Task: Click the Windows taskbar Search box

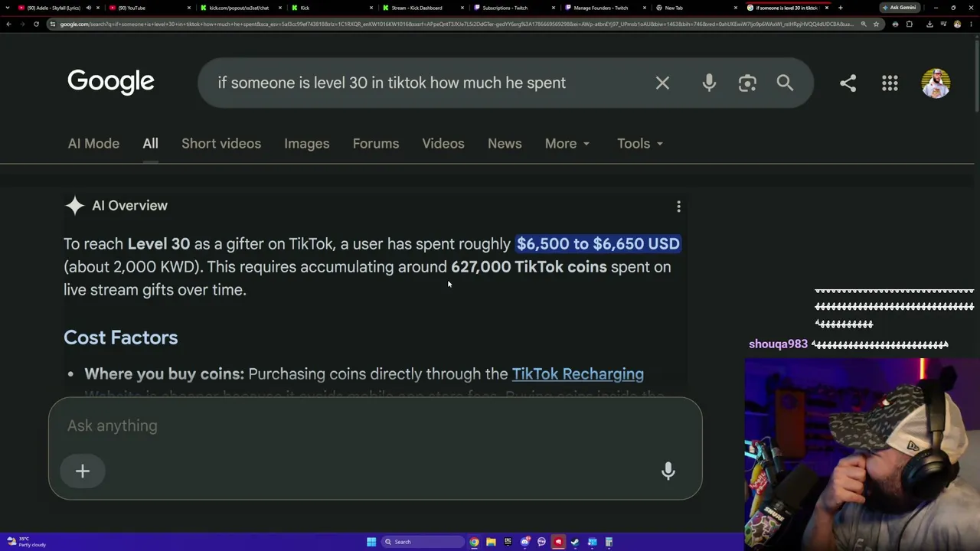Action: [423, 542]
